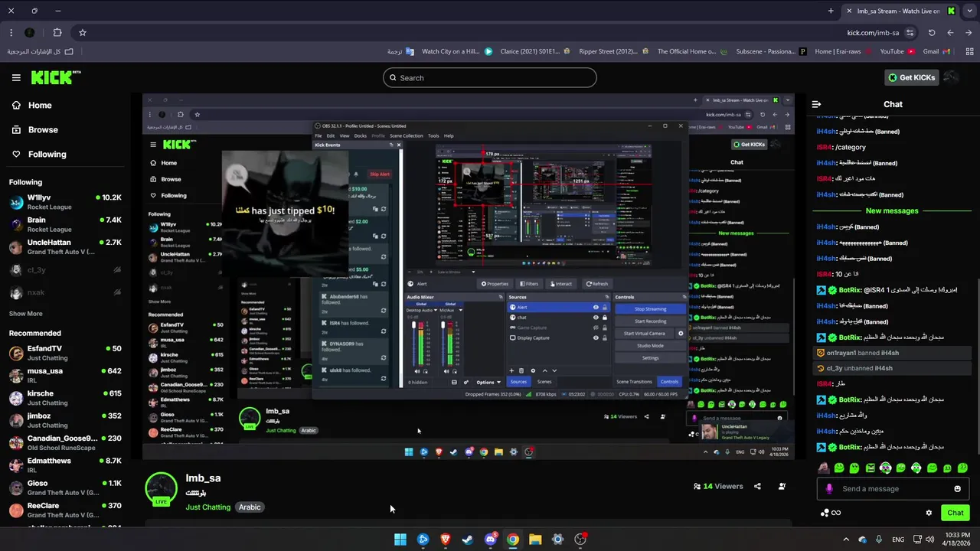
Task: Open the Home | Erai-raws bookmark
Action: point(842,51)
